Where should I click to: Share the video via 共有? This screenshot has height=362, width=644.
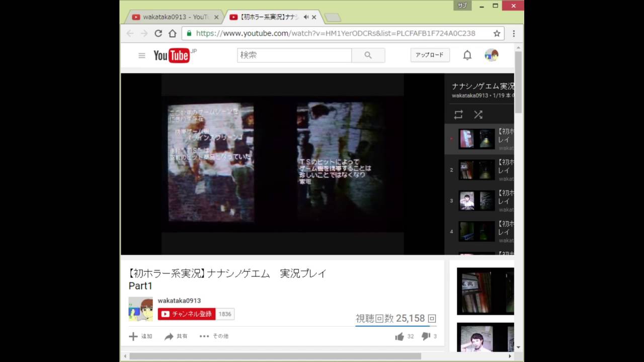(x=176, y=336)
